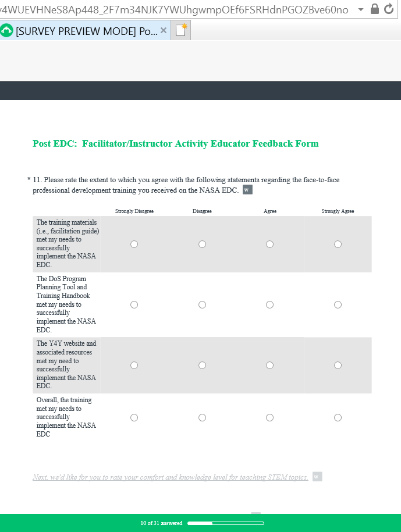This screenshot has height=532, width=401.
Task: Close the Survey Preview Mode tab
Action: [164, 30]
